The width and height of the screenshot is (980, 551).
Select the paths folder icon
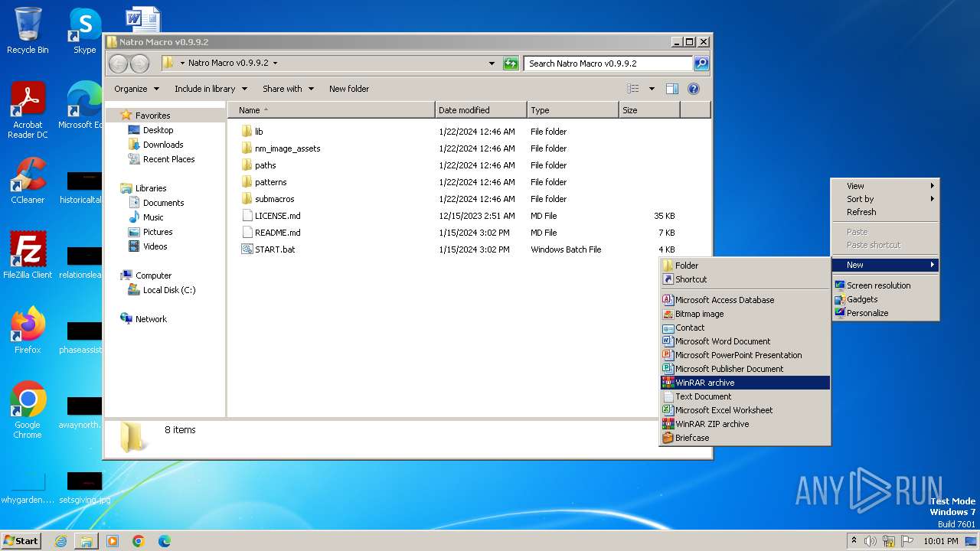pos(247,165)
